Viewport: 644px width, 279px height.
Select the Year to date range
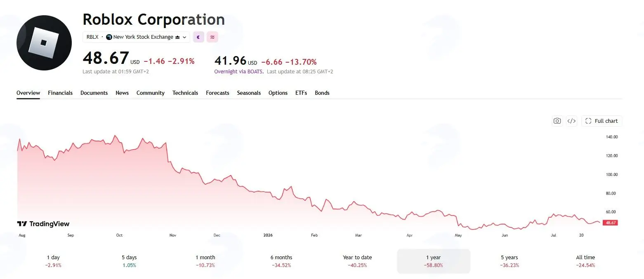pos(357,261)
